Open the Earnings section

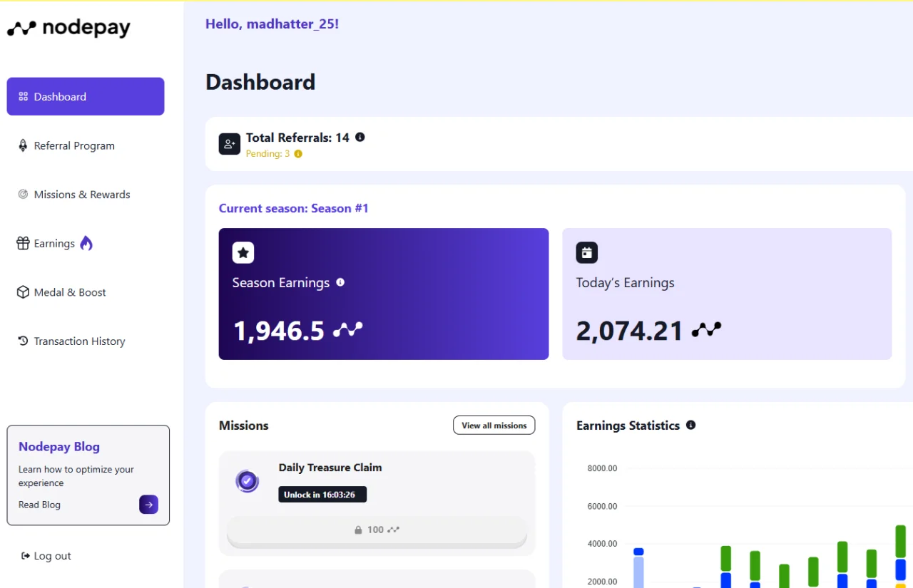click(x=54, y=243)
